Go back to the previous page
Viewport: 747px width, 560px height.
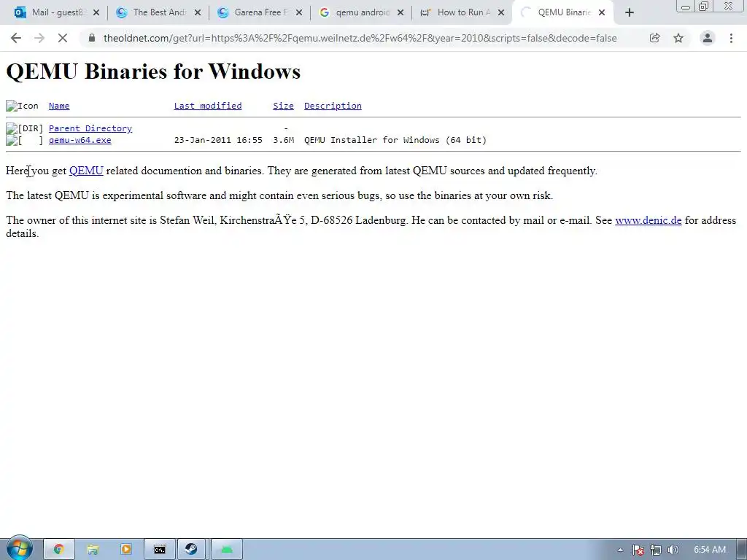[16, 38]
